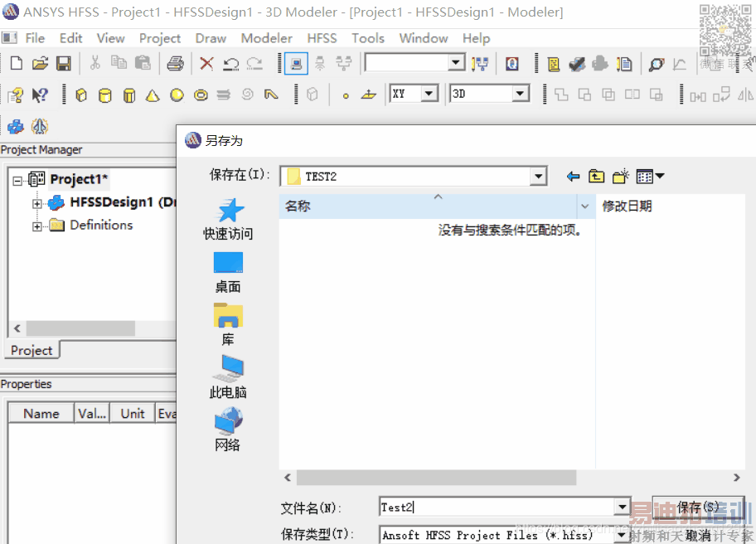Screen dimensions: 756x544
Task: Click the go back arrow in dialog
Action: pos(573,177)
